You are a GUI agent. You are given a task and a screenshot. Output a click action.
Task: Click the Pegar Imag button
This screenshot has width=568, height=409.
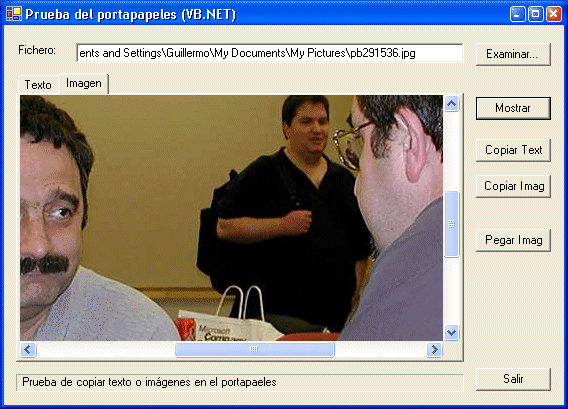coord(513,240)
